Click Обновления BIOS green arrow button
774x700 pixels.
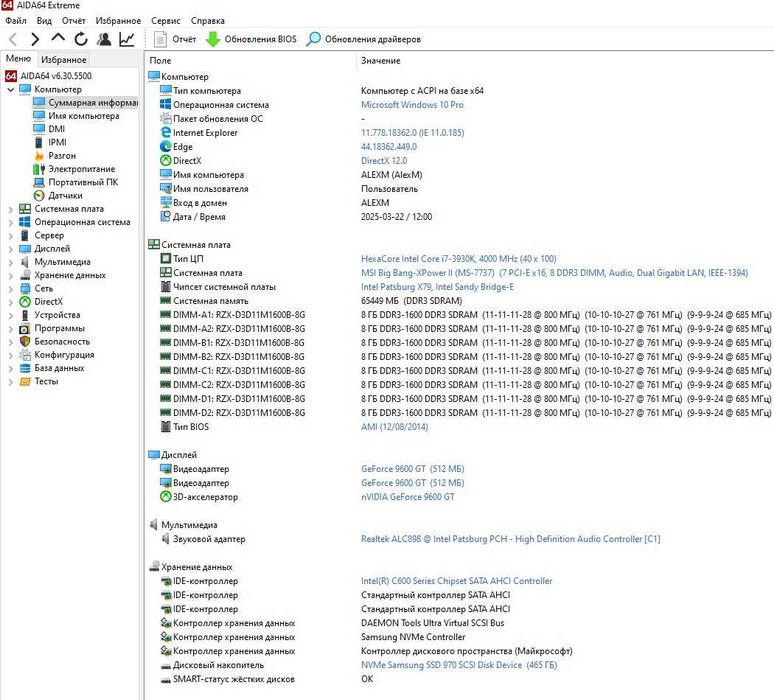click(251, 39)
